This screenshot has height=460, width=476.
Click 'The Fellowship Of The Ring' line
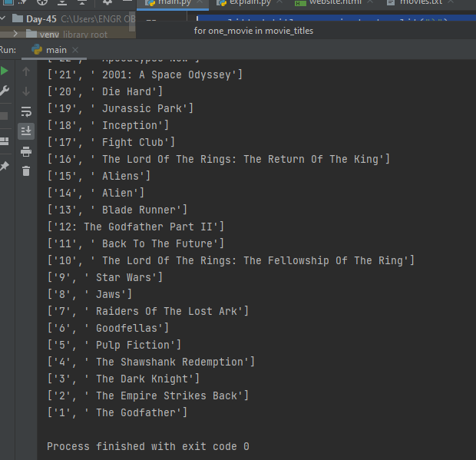pos(231,260)
